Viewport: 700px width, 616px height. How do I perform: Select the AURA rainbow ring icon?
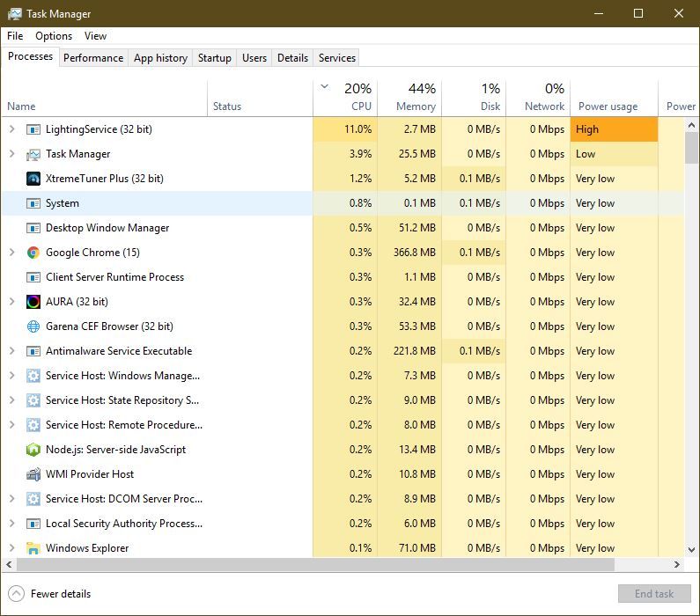33,302
